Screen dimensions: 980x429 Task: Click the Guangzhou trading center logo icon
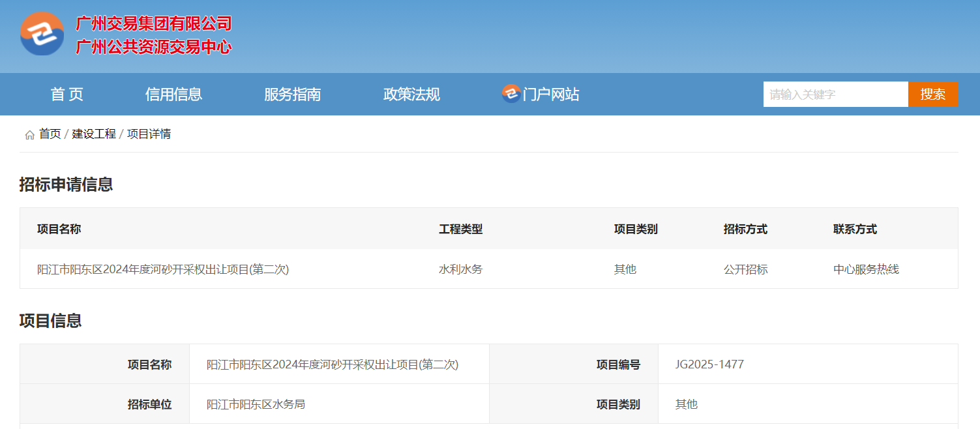42,34
